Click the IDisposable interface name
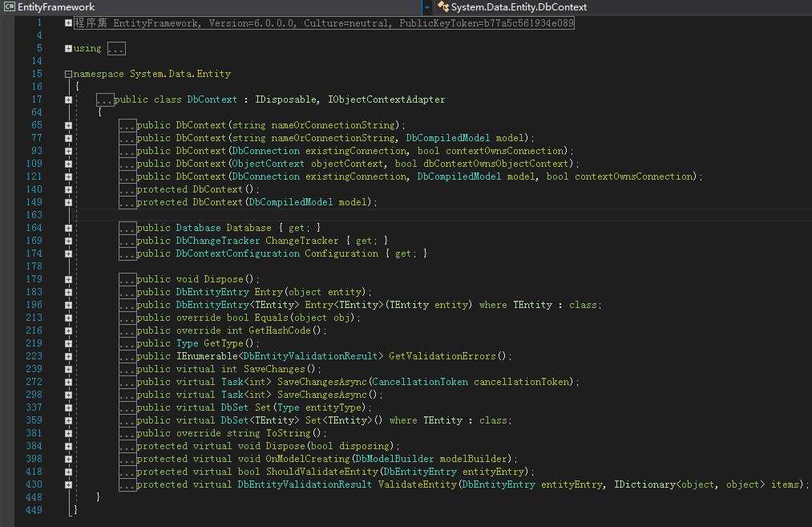The height and width of the screenshot is (527, 812). (x=285, y=99)
